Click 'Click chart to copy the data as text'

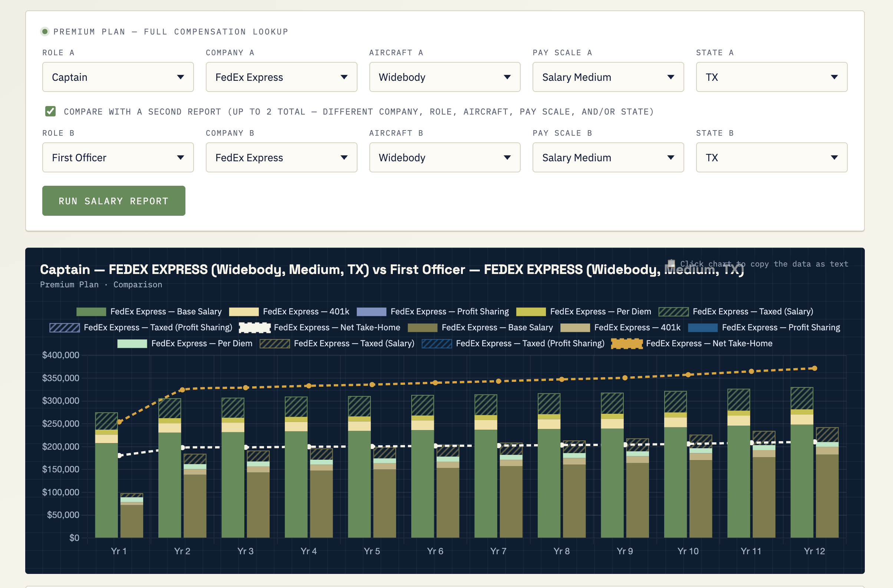(x=764, y=264)
